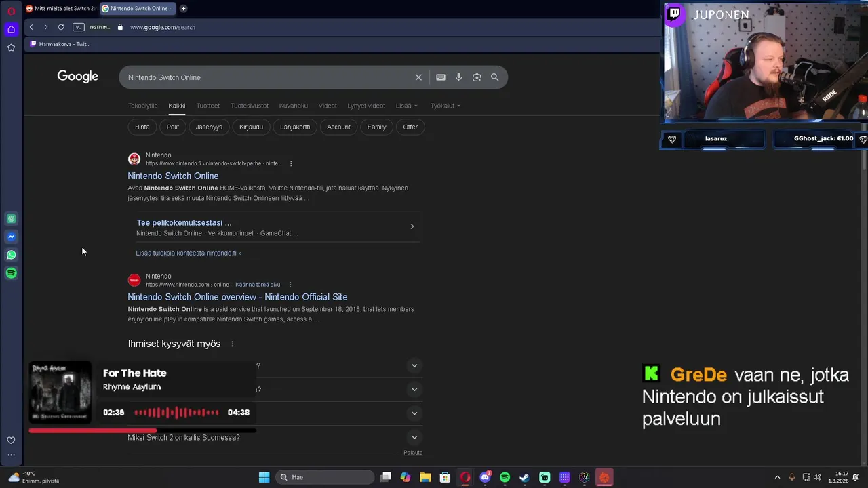Go forward in browser history
This screenshot has width=868, height=488.
[45, 27]
